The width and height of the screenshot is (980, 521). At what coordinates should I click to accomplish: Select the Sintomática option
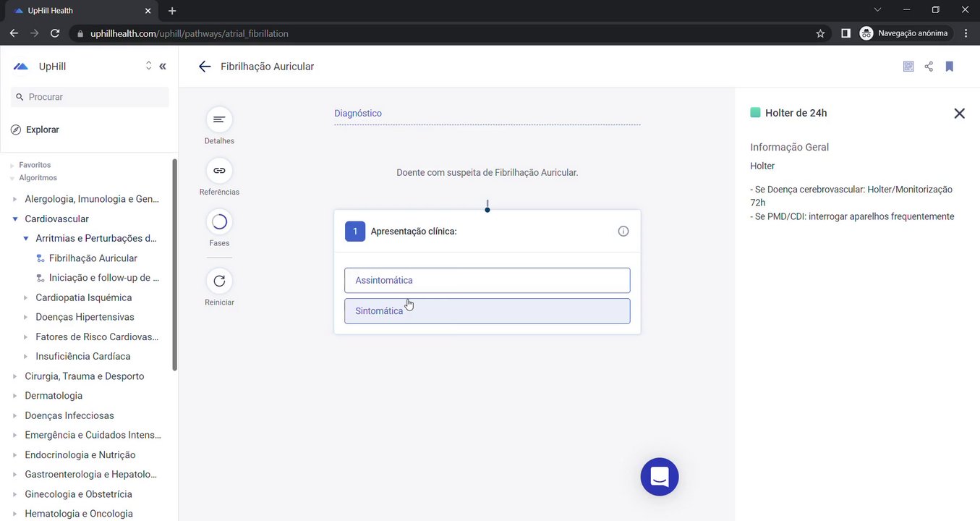pyautogui.click(x=487, y=311)
